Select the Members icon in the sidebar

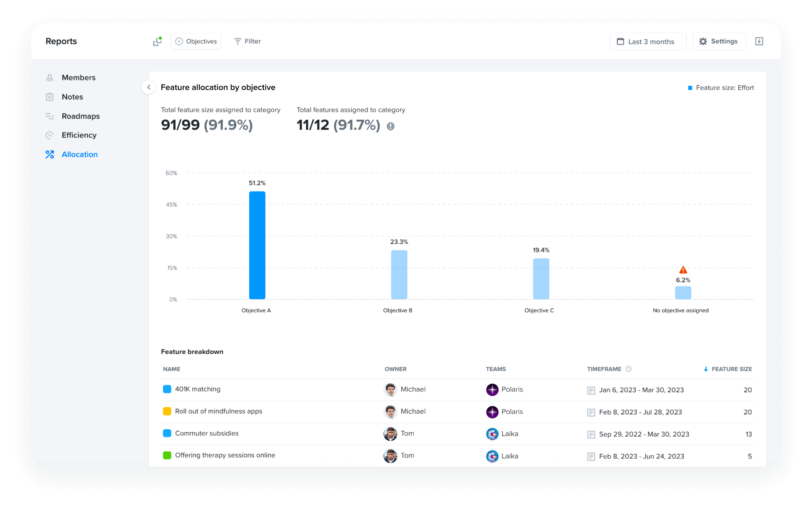(x=50, y=78)
